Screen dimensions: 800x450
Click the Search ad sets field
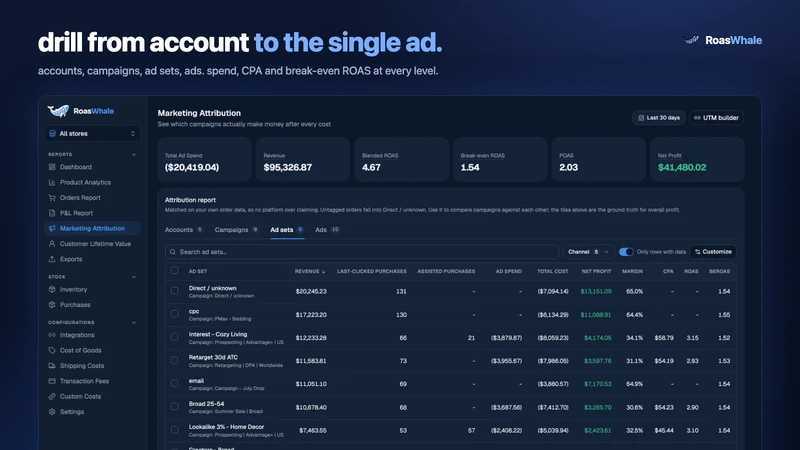(362, 252)
